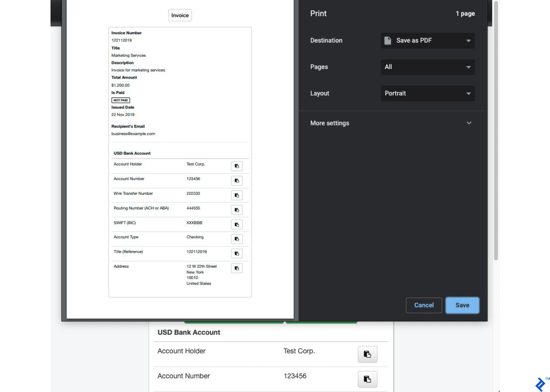
Task: Open the Pages dropdown showing All
Action: tap(428, 67)
